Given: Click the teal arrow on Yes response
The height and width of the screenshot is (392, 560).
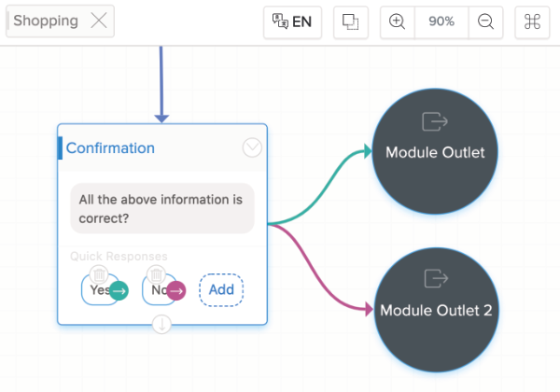Looking at the screenshot, I should click(119, 291).
